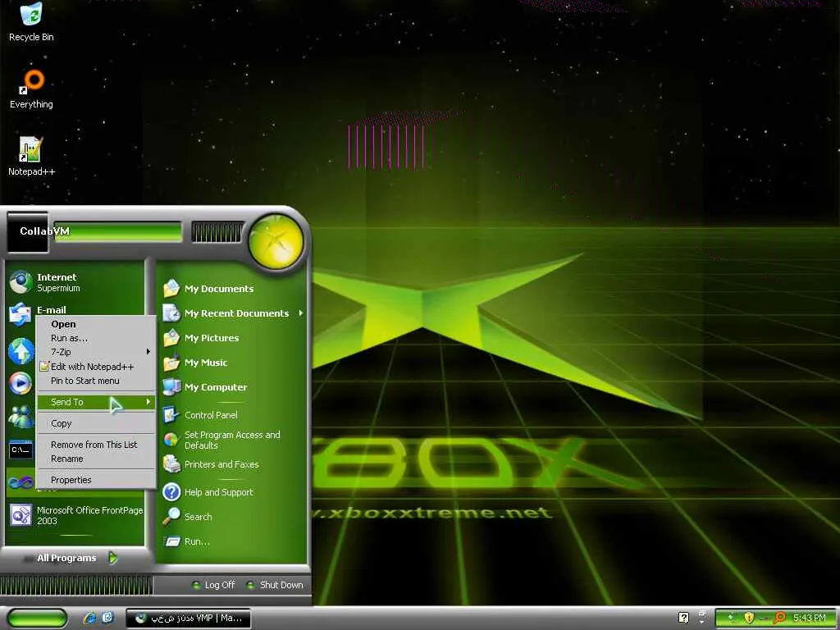Expand All Programs list
Viewport: 840px width, 630px height.
pyautogui.click(x=76, y=558)
